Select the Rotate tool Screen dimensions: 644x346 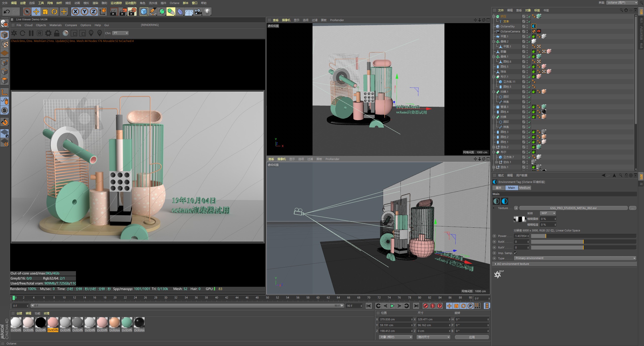pyautogui.click(x=54, y=12)
